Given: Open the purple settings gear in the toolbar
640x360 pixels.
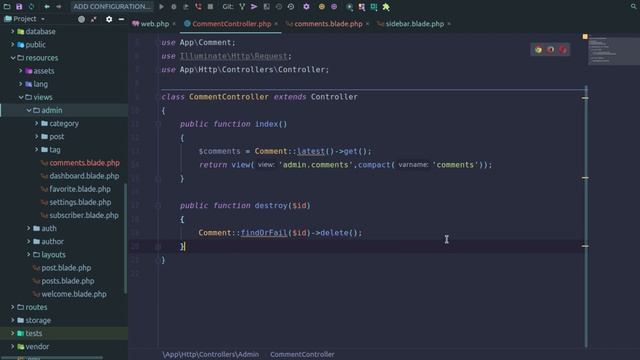Looking at the screenshot, I should tap(307, 7).
